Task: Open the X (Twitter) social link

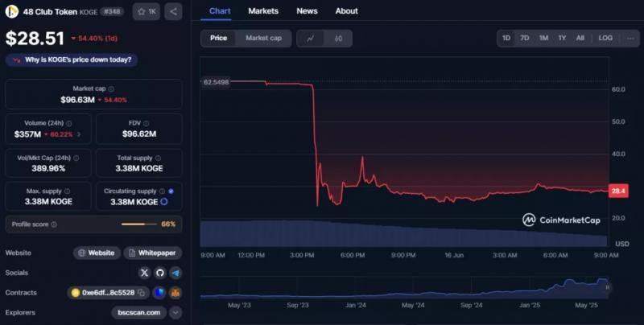Action: coord(144,273)
